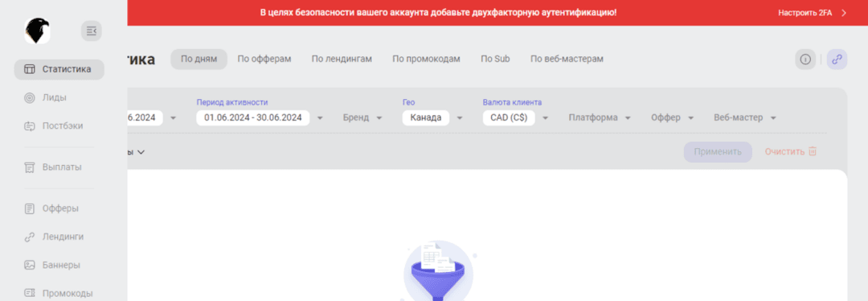Expand the Гео dropdown arrow

[460, 118]
